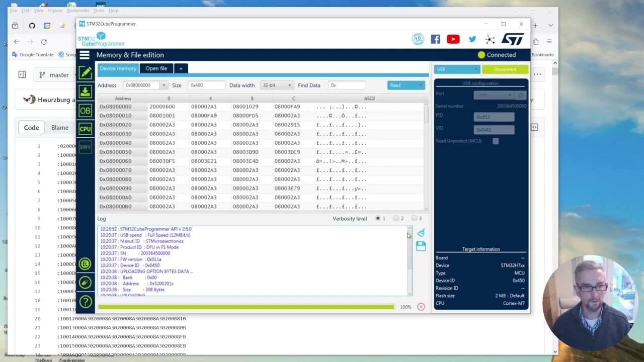Open the browser History menu
The image size is (644, 362).
(55, 11)
